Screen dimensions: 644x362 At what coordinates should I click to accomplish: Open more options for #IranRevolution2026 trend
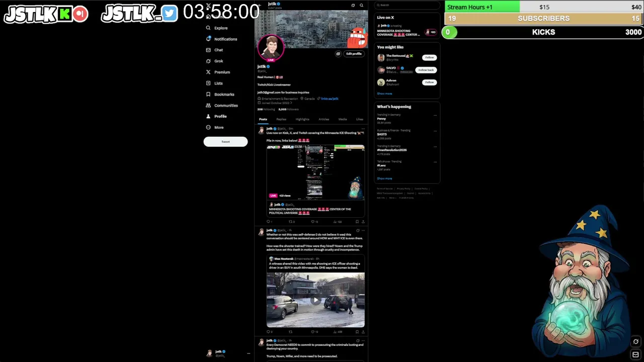point(435,146)
